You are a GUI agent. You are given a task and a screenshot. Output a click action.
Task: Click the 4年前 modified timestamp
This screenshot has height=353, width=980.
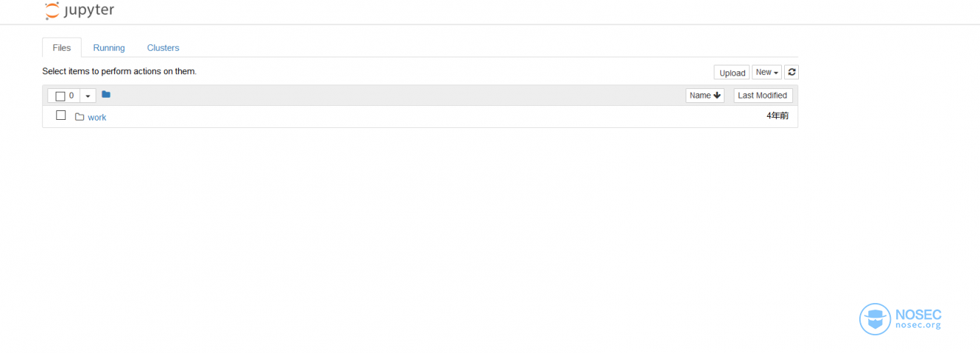tap(778, 116)
